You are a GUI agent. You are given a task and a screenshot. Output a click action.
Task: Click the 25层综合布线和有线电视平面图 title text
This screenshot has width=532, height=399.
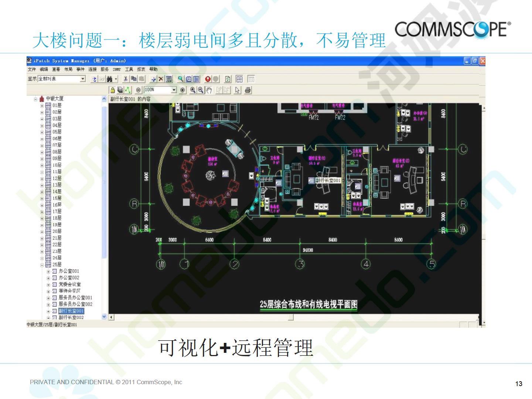click(x=308, y=304)
